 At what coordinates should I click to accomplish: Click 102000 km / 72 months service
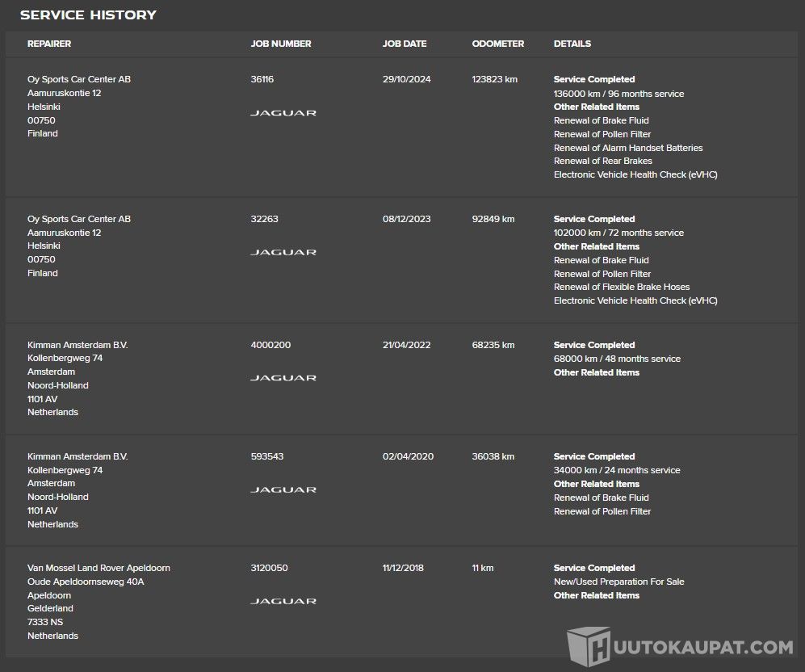click(x=618, y=233)
